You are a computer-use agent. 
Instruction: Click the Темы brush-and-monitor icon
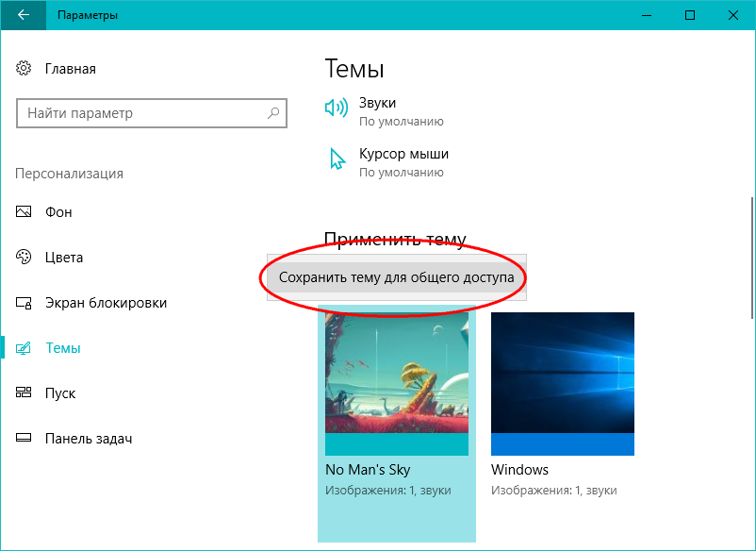click(24, 348)
